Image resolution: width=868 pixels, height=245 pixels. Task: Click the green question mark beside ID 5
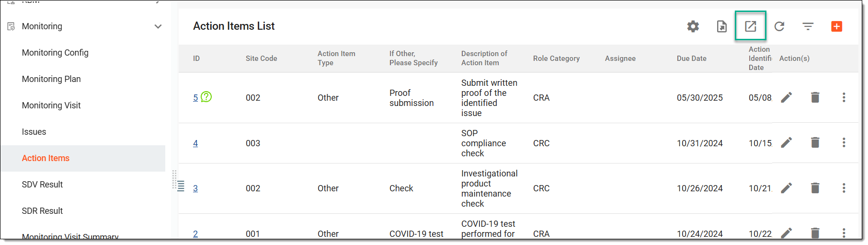point(206,97)
